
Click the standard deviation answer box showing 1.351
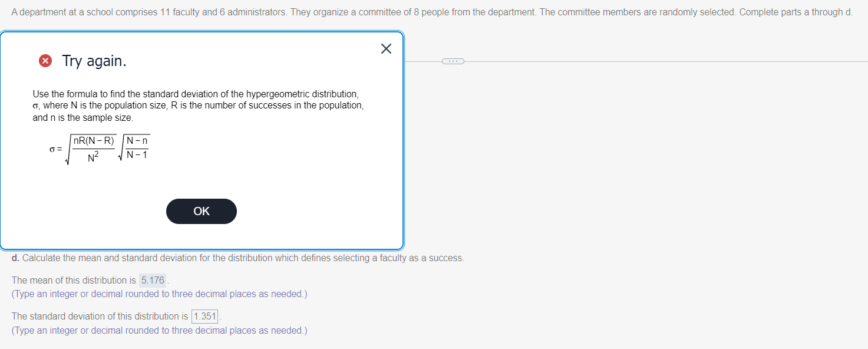pos(204,316)
